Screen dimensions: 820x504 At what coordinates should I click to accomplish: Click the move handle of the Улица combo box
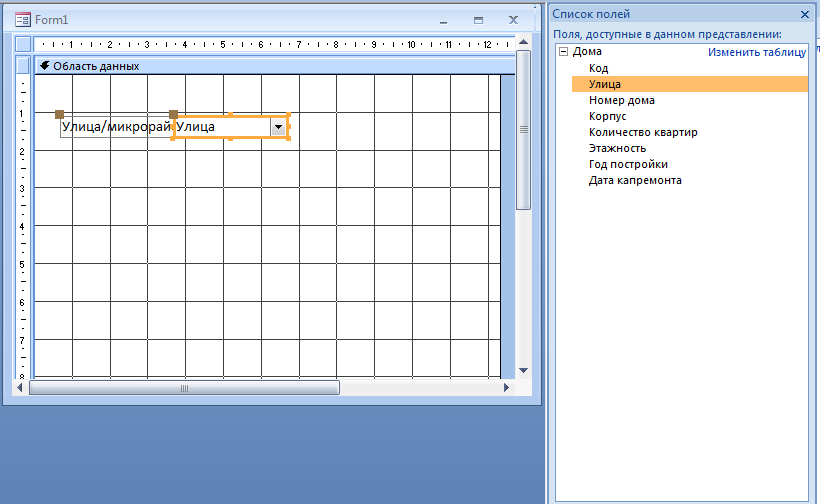pos(174,114)
